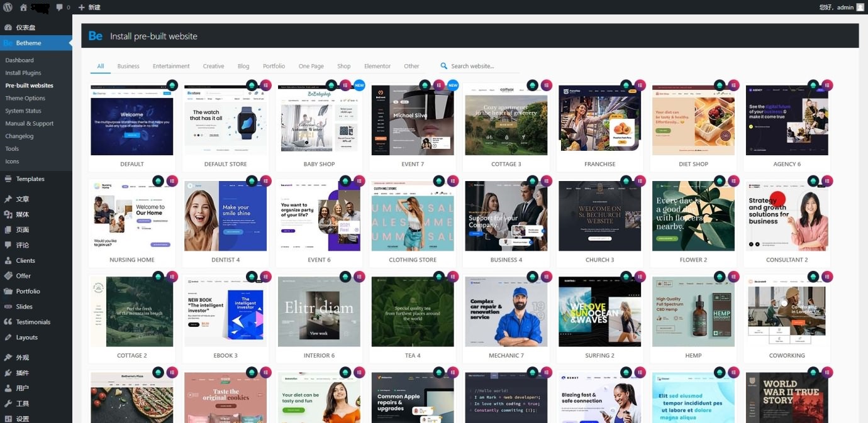Screen dimensions: 868x423
Task: Click the home site icon in admin bar
Action: [x=23, y=7]
